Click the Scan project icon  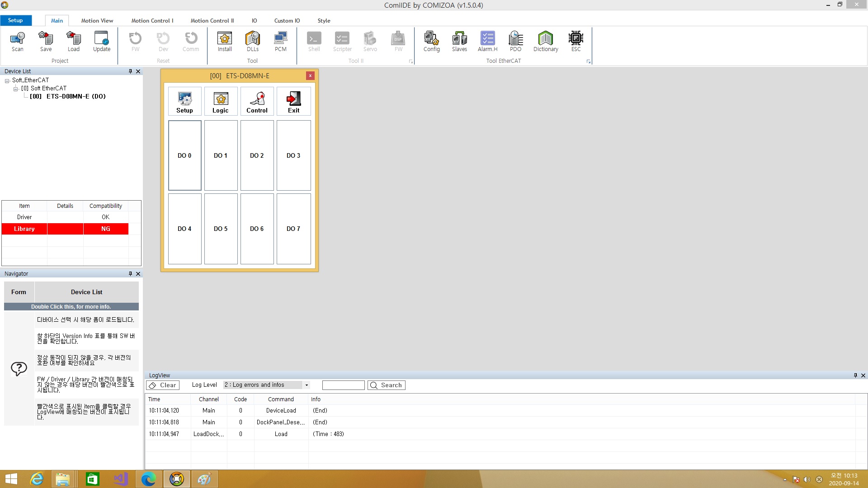click(x=18, y=42)
